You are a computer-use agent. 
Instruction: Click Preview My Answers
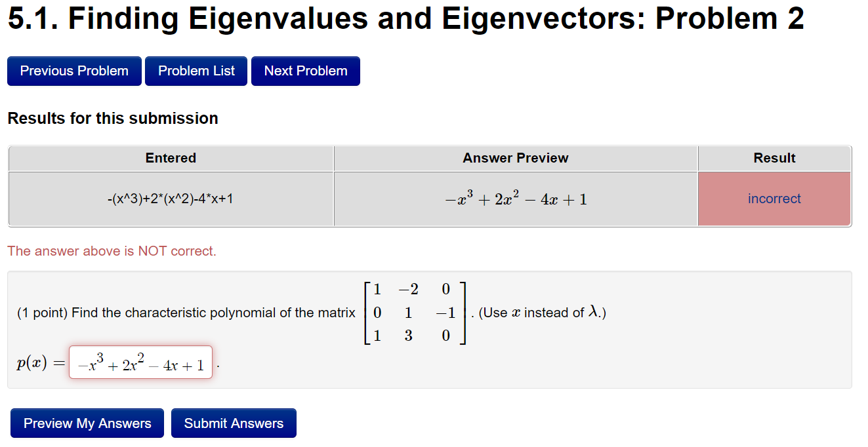(x=87, y=423)
